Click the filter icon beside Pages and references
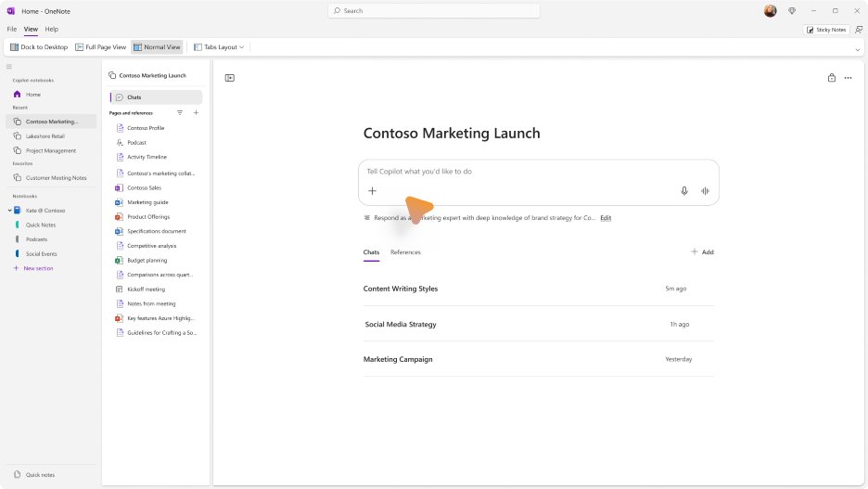Viewport: 868px width, 489px height. [180, 112]
